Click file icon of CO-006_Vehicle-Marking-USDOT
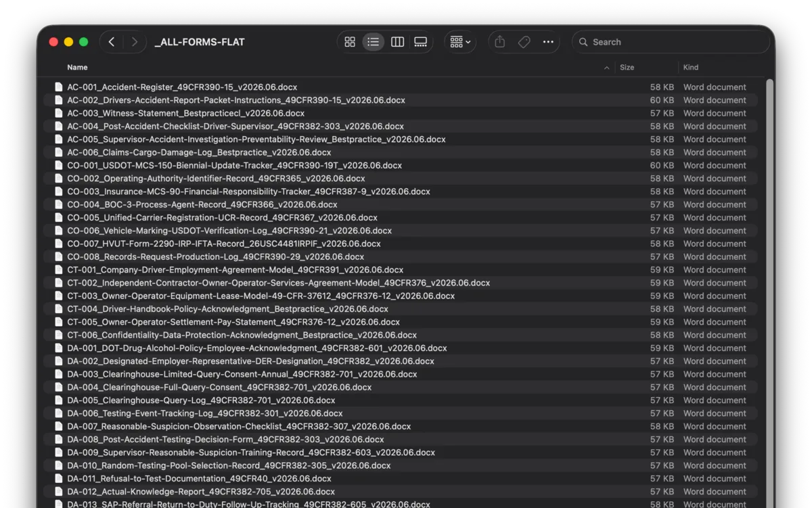Screen dimensions: 812x508 59,231
